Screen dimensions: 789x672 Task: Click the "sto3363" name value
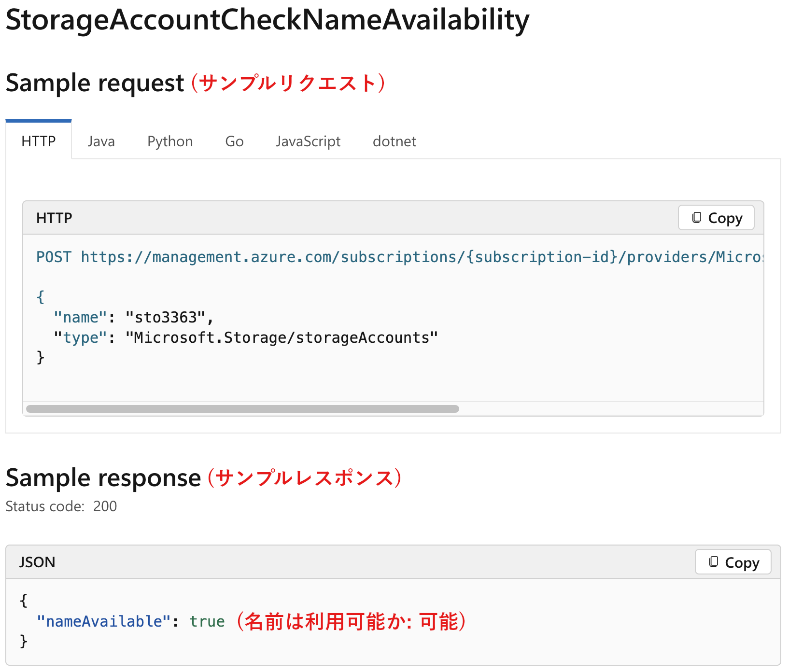(166, 317)
